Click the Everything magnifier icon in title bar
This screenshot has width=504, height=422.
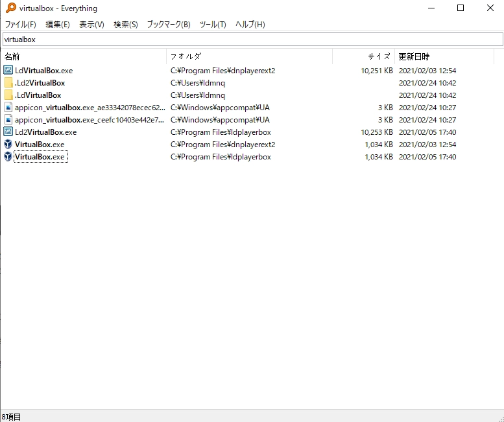(x=10, y=8)
